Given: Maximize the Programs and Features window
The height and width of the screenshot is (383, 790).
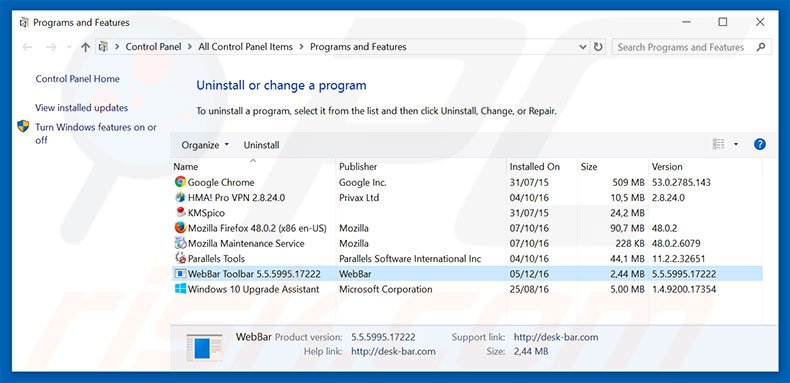Looking at the screenshot, I should coord(722,22).
